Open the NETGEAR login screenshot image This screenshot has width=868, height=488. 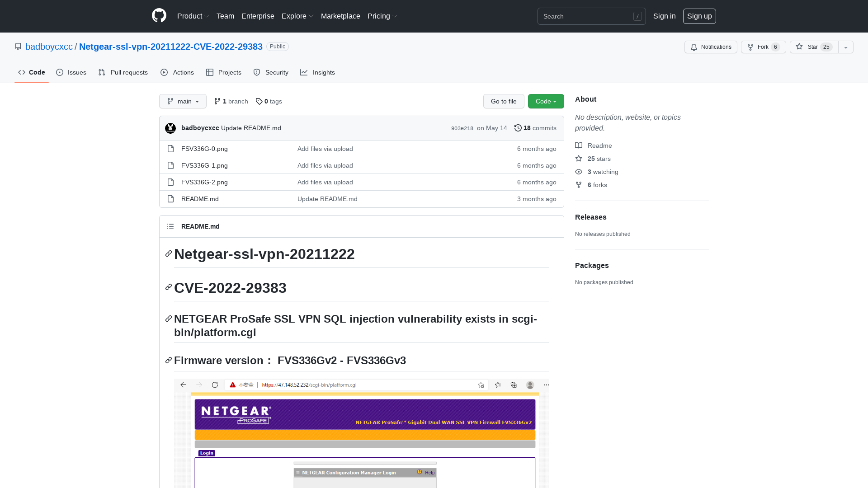pos(362,433)
